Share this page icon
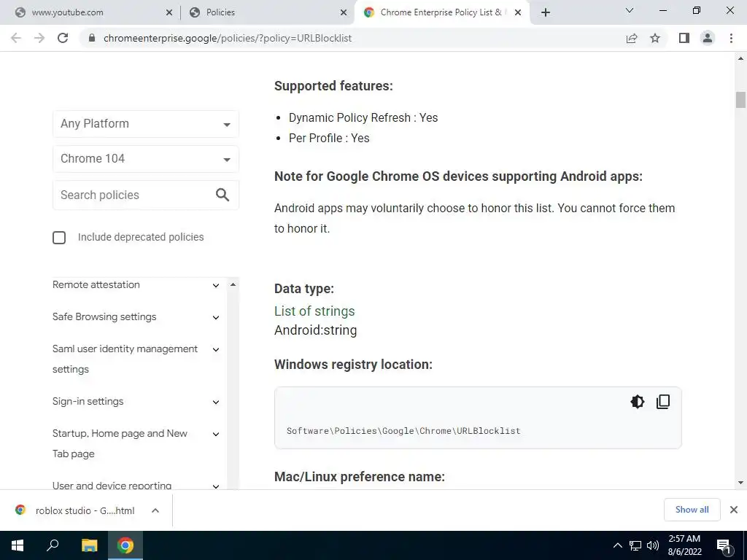747x560 pixels. 632,38
